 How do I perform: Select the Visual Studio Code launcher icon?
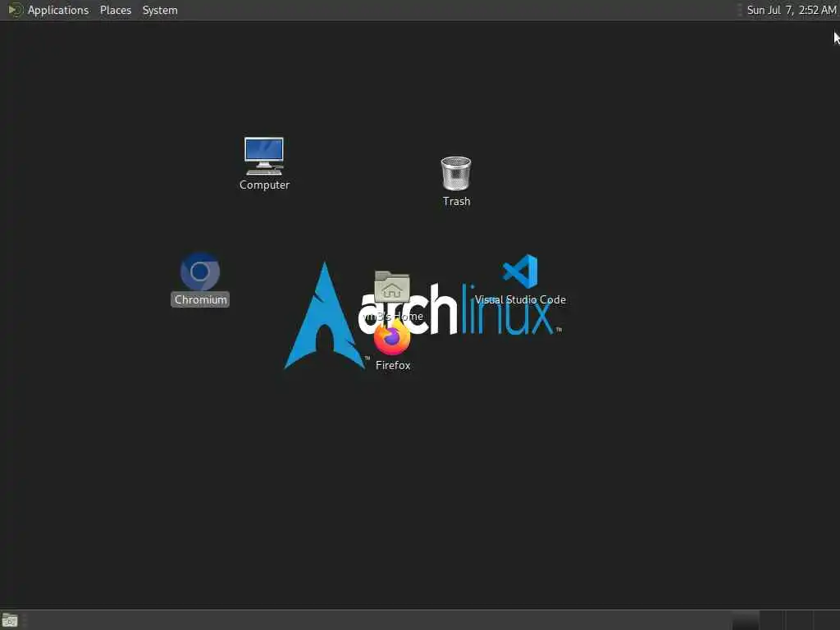click(520, 271)
